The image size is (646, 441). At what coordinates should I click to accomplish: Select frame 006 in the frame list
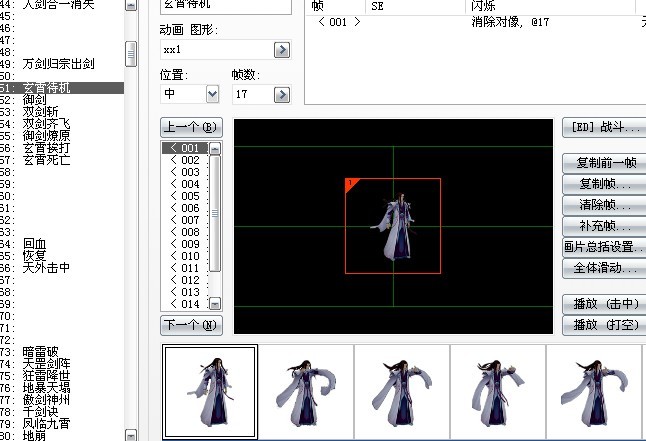click(x=185, y=208)
